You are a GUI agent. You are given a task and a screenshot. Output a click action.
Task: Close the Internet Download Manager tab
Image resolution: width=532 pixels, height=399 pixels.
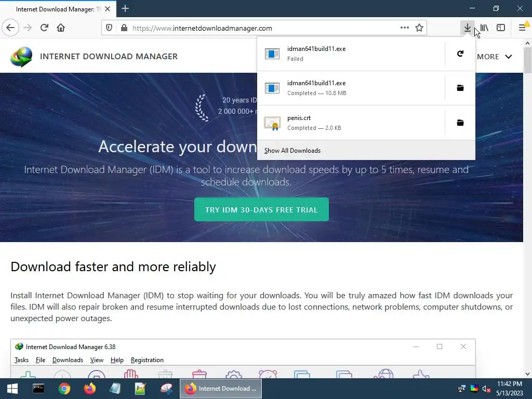point(107,9)
